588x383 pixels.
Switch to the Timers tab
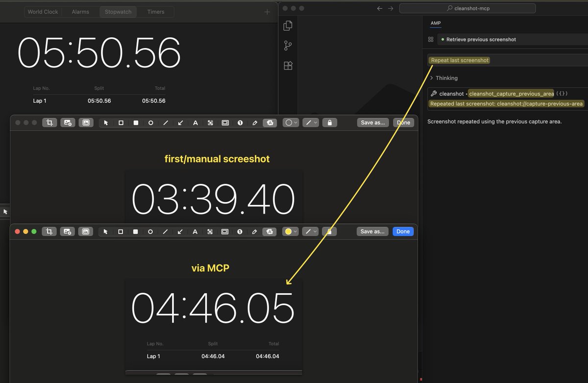[155, 11]
